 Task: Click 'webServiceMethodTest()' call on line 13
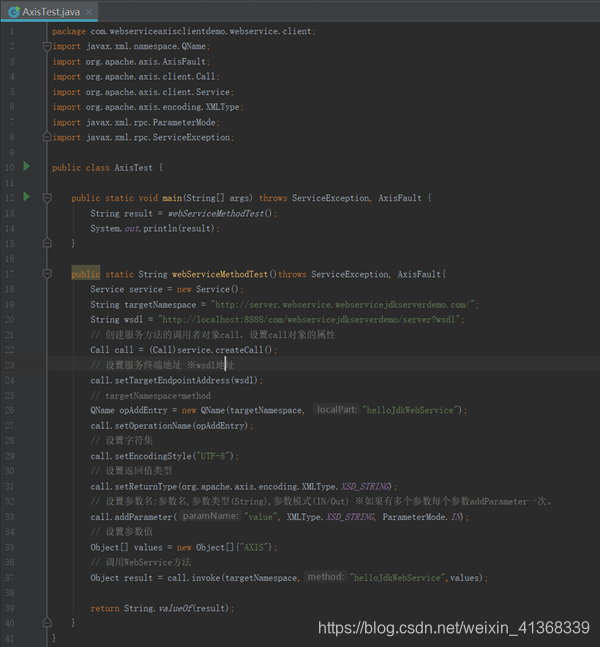pos(220,213)
